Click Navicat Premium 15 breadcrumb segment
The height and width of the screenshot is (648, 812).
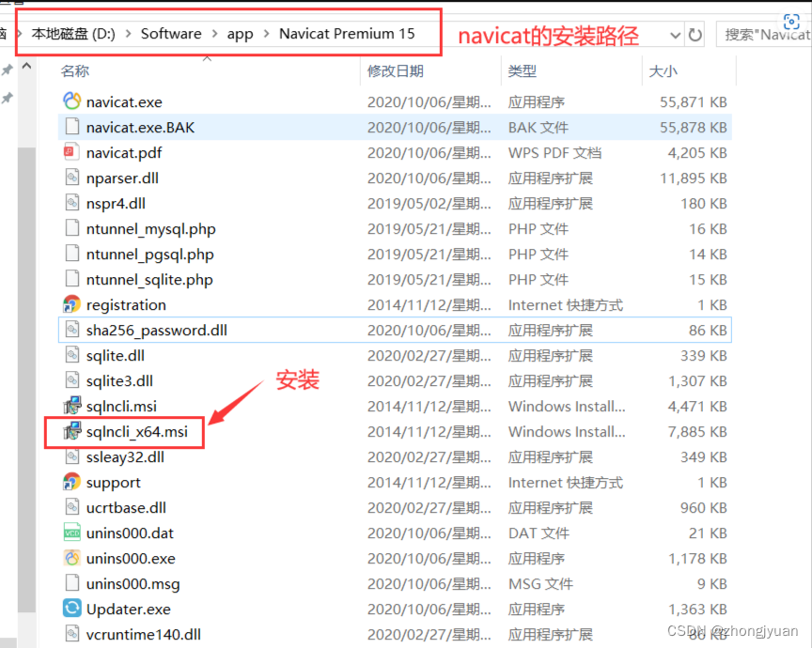click(x=347, y=34)
